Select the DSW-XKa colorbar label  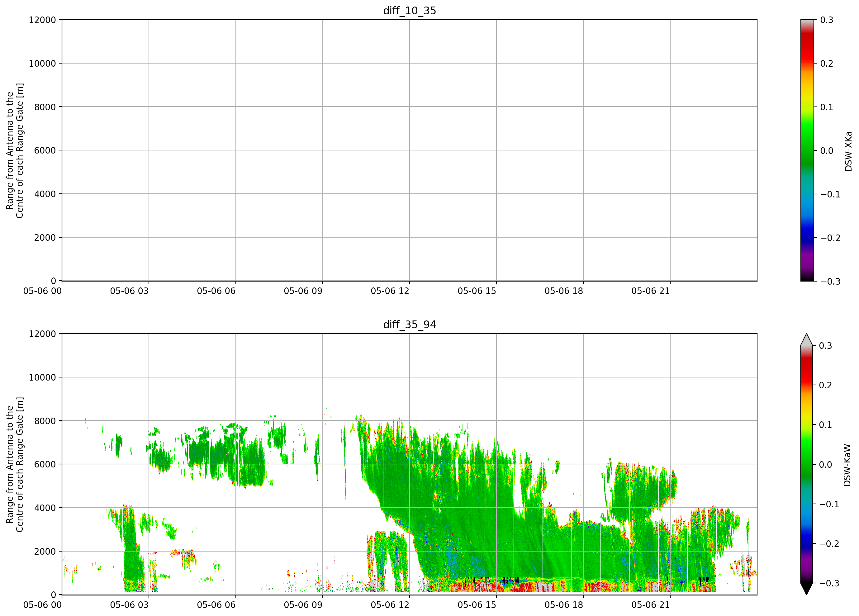tap(848, 151)
